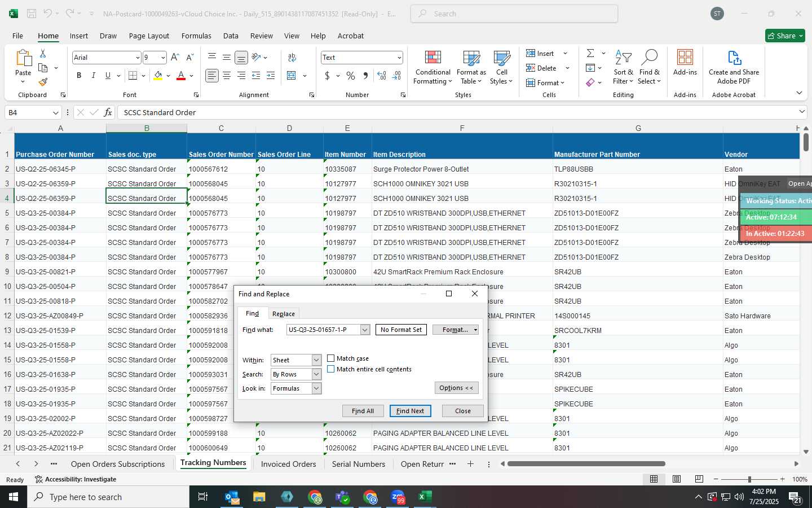812x508 pixels.
Task: Click the Windows Start button
Action: pyautogui.click(x=14, y=497)
